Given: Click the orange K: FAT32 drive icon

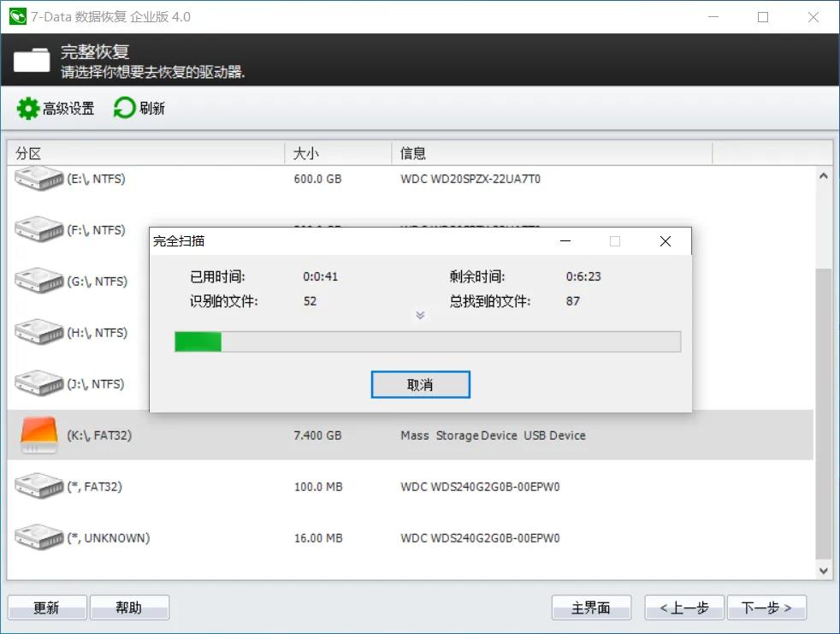Looking at the screenshot, I should 39,435.
